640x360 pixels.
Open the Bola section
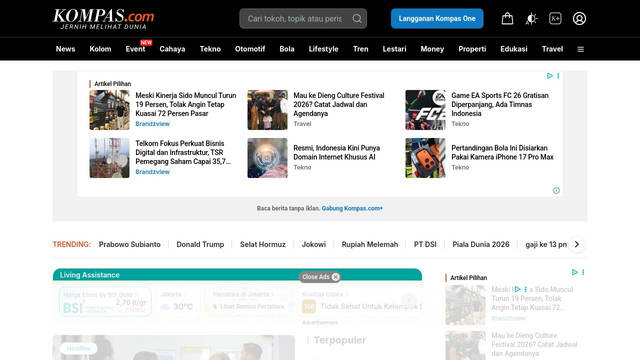(x=287, y=49)
